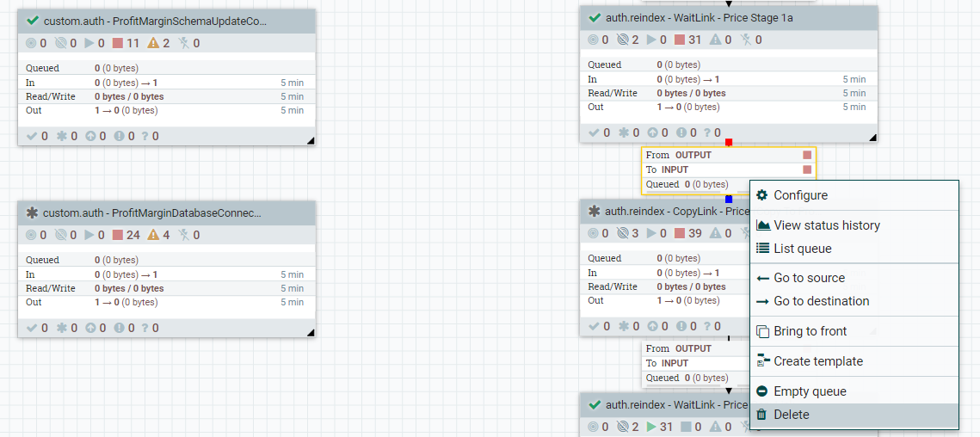
Task: Click the bottom auth.reindex - WaitLink group title
Action: point(677,404)
